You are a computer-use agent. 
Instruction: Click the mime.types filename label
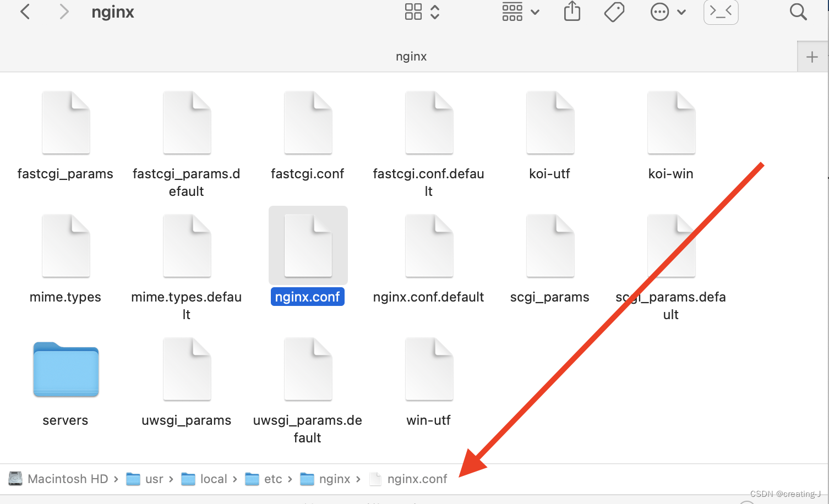tap(66, 297)
